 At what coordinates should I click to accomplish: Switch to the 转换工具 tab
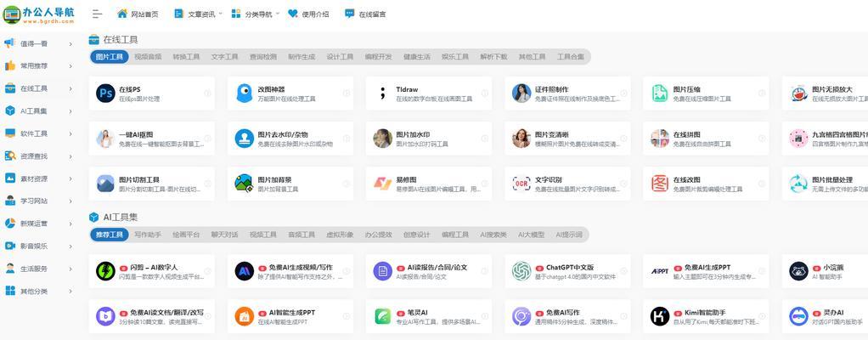pyautogui.click(x=186, y=56)
